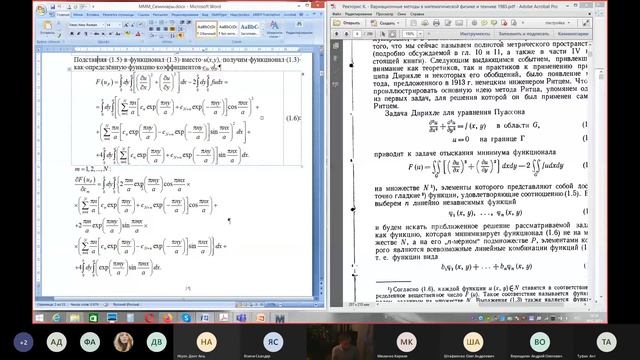
Task: Click yellow sticky note comment icon in Acrobat
Action: pyautogui.click(x=484, y=23)
